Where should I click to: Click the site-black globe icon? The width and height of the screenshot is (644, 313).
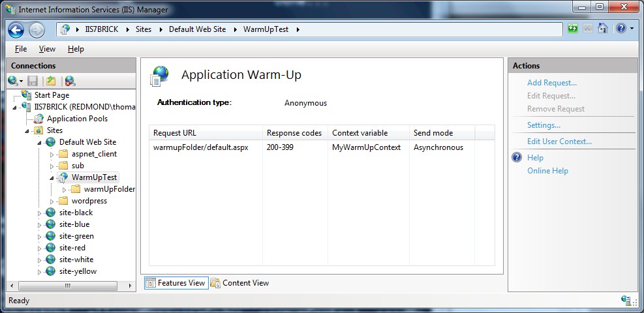(x=50, y=213)
